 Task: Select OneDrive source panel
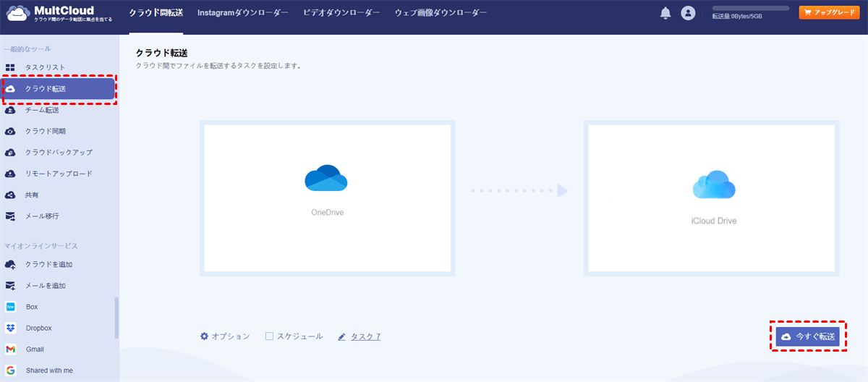[x=327, y=198]
